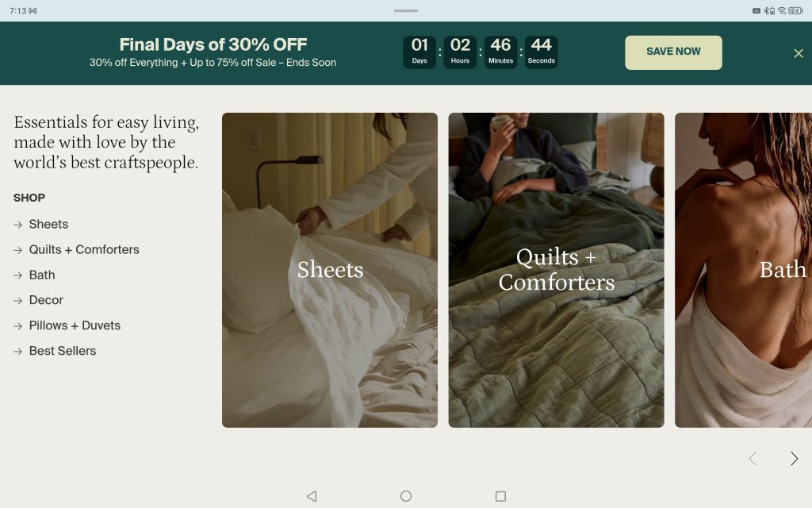Go to previous carousel slide arrow
The width and height of the screenshot is (812, 508).
tap(753, 458)
